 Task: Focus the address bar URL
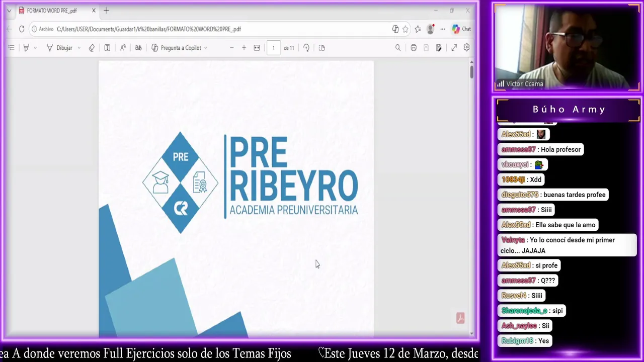tap(149, 29)
